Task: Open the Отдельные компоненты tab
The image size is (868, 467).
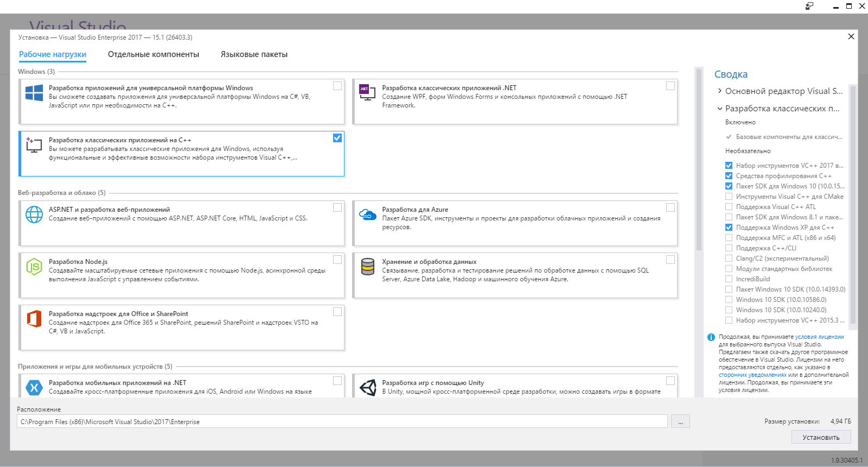Action: click(x=154, y=54)
